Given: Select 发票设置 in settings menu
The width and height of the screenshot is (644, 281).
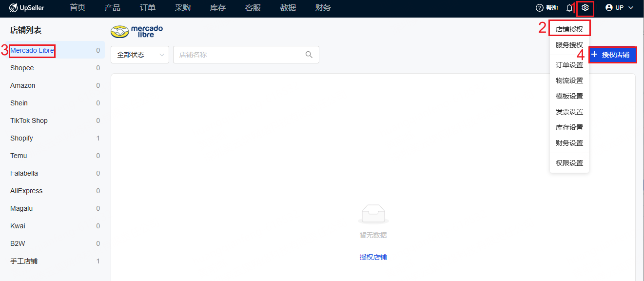Looking at the screenshot, I should tap(569, 112).
